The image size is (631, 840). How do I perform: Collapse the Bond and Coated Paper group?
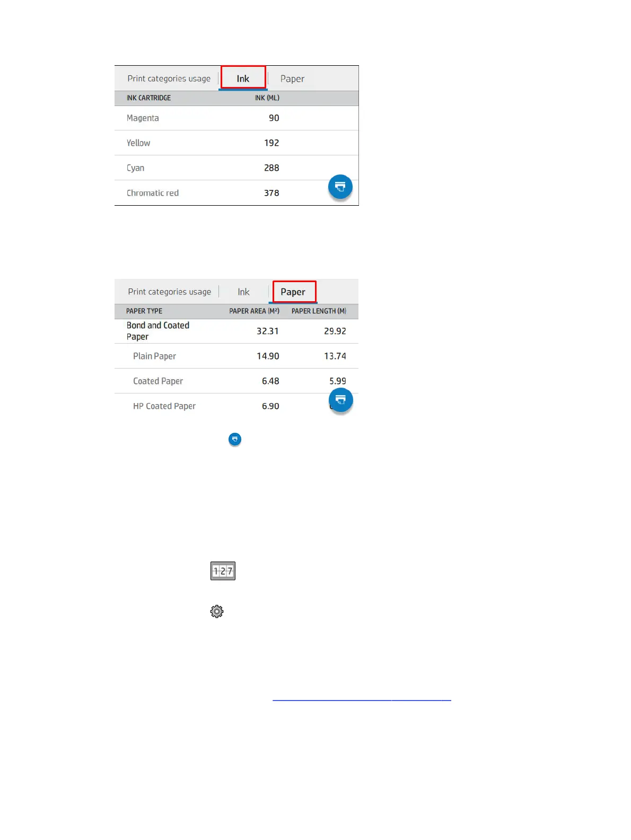tap(158, 331)
